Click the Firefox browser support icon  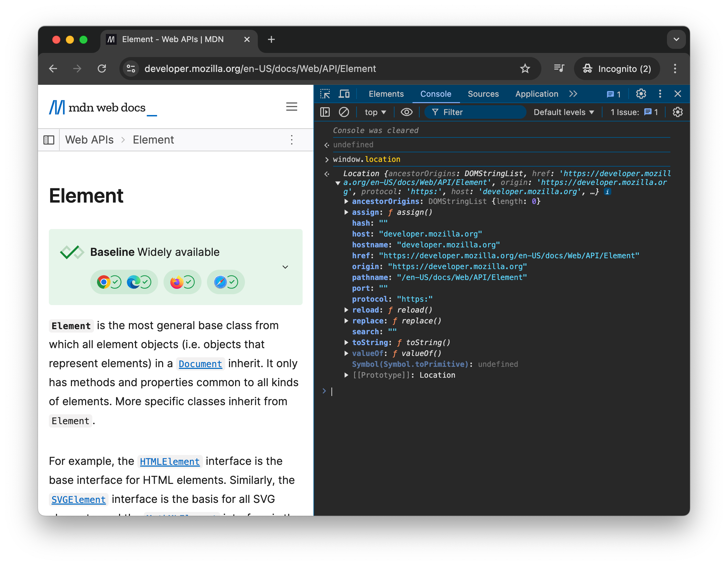tap(177, 282)
